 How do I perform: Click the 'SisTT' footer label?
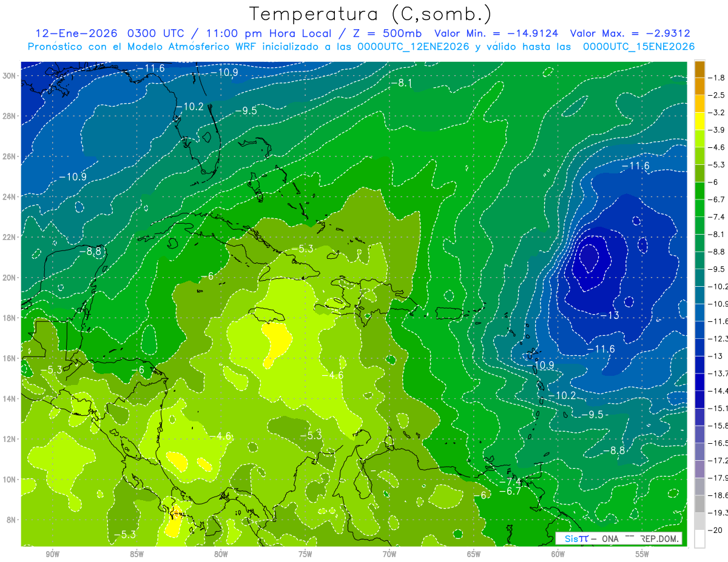[x=576, y=538]
